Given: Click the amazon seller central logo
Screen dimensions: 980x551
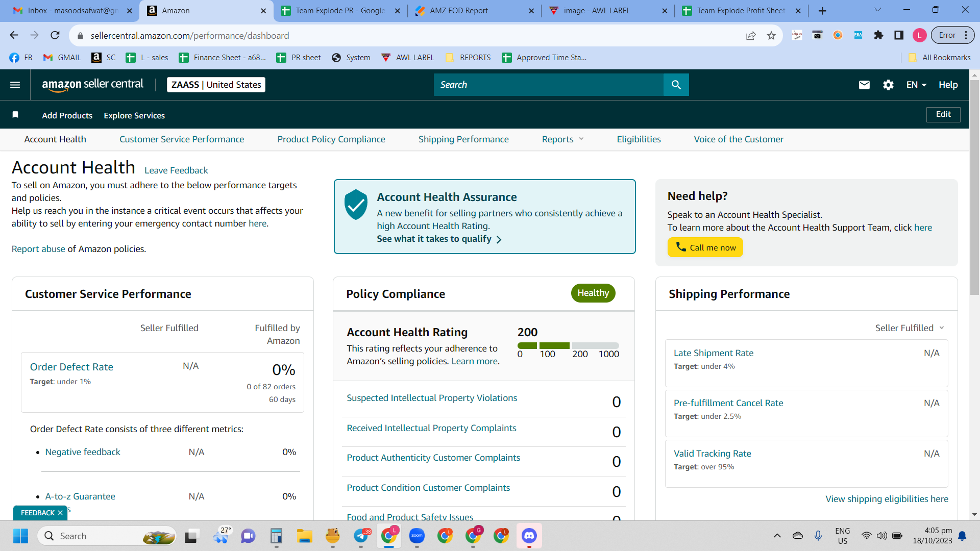Looking at the screenshot, I should [92, 85].
